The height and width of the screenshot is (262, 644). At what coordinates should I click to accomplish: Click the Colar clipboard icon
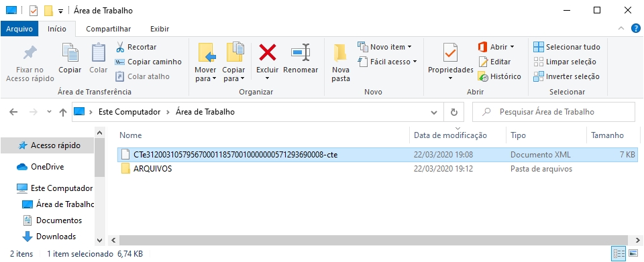(x=99, y=52)
